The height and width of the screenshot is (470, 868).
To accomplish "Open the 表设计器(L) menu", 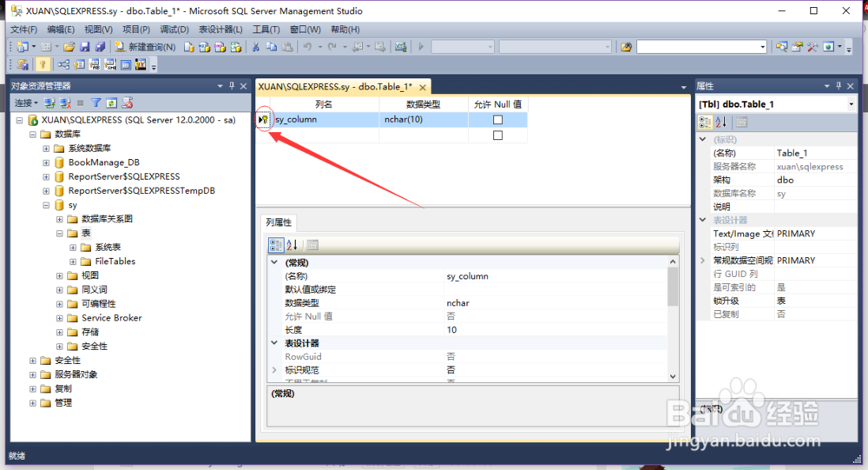I will 220,30.
